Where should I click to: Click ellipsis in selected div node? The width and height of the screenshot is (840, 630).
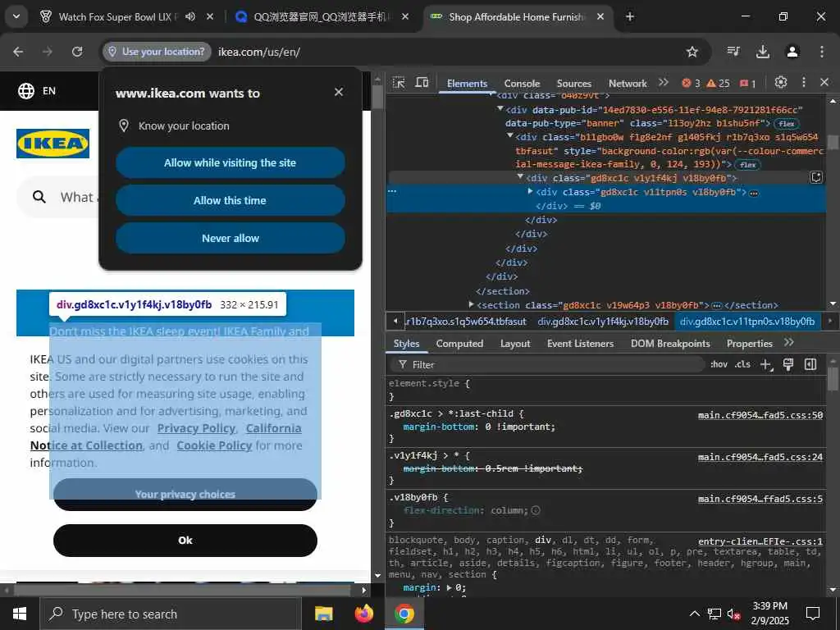click(x=754, y=193)
